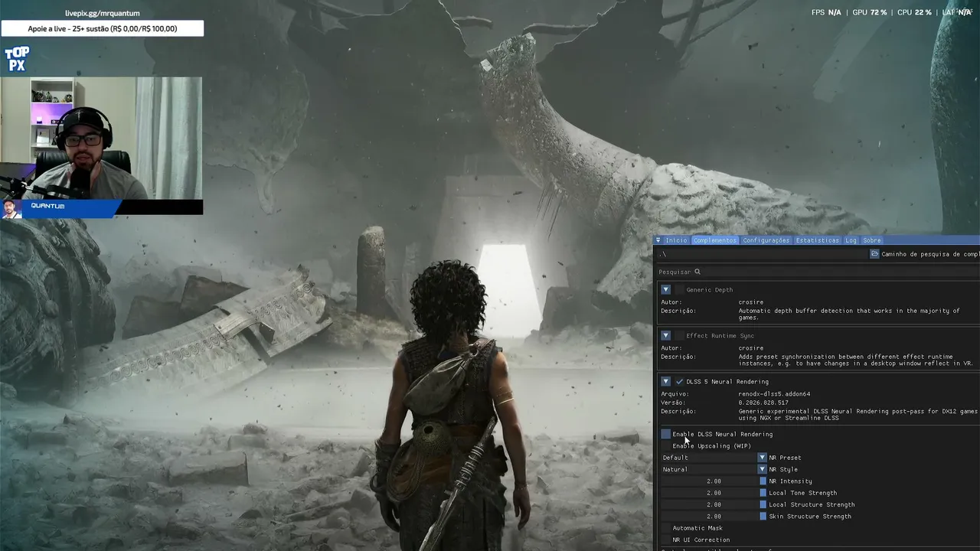
Task: Go to the Estatísticas tab
Action: pyautogui.click(x=817, y=240)
